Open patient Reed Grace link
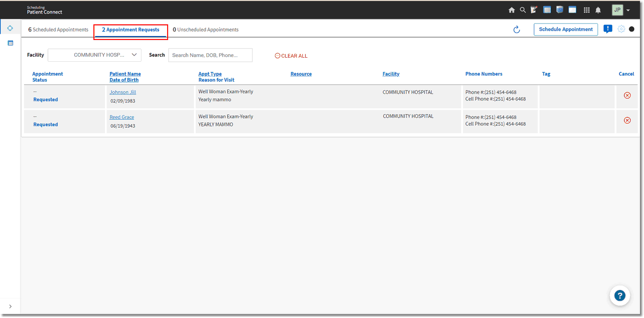This screenshot has width=644, height=318. coord(122,117)
